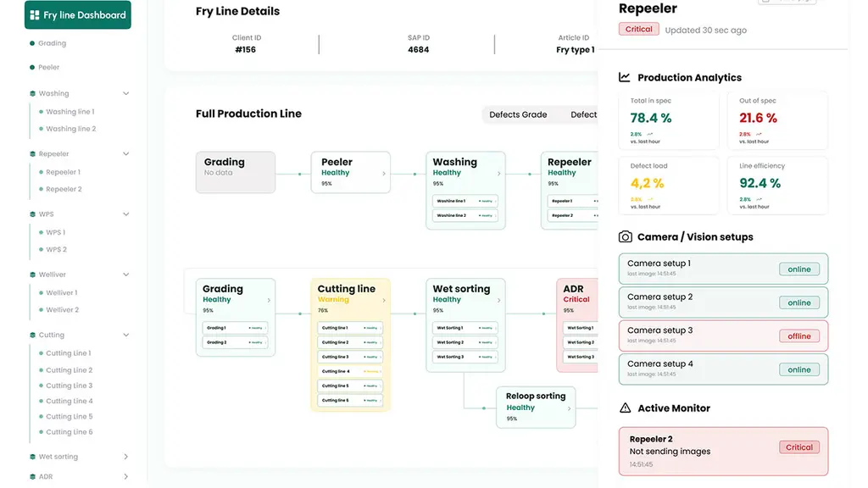Open Washing line 2 in sidebar
This screenshot has width=868, height=488.
pyautogui.click(x=71, y=129)
